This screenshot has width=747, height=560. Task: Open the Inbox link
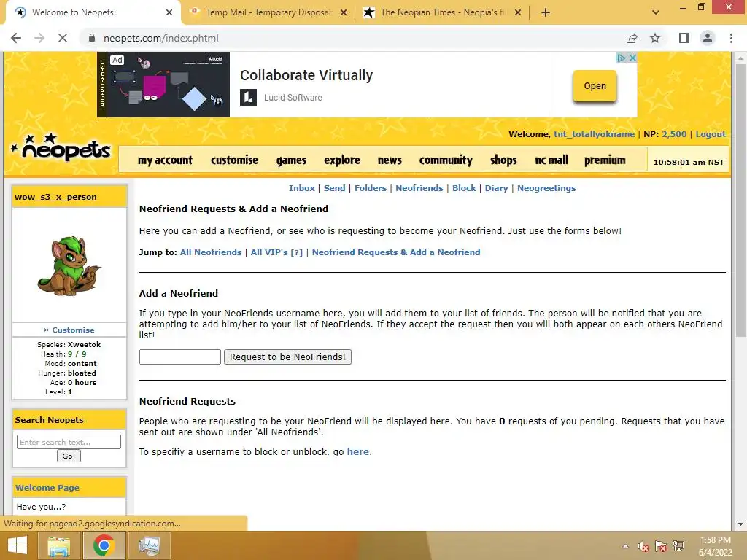301,188
